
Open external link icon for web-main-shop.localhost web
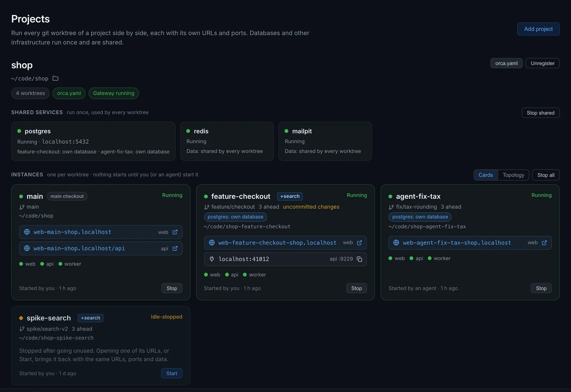tap(175, 232)
